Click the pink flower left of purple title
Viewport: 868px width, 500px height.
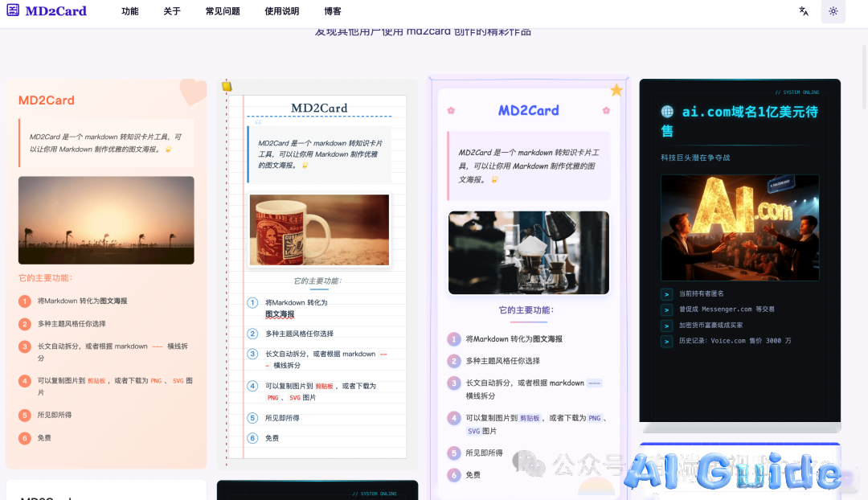451,111
